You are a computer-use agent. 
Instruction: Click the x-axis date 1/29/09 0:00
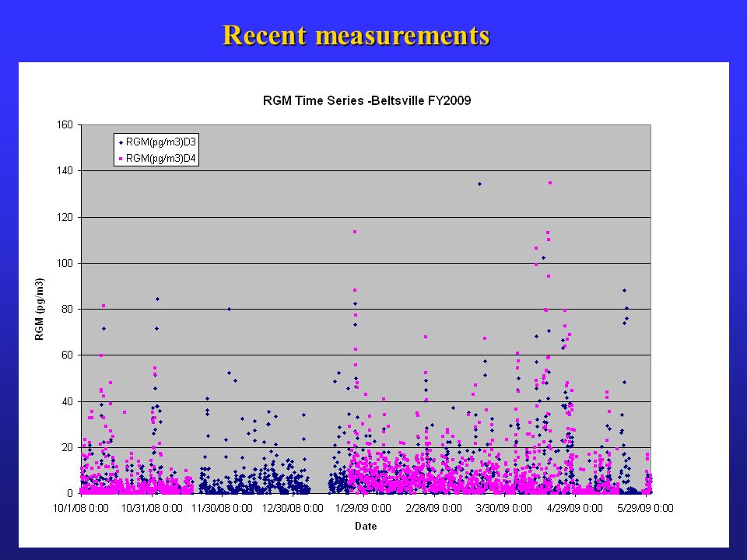point(363,508)
